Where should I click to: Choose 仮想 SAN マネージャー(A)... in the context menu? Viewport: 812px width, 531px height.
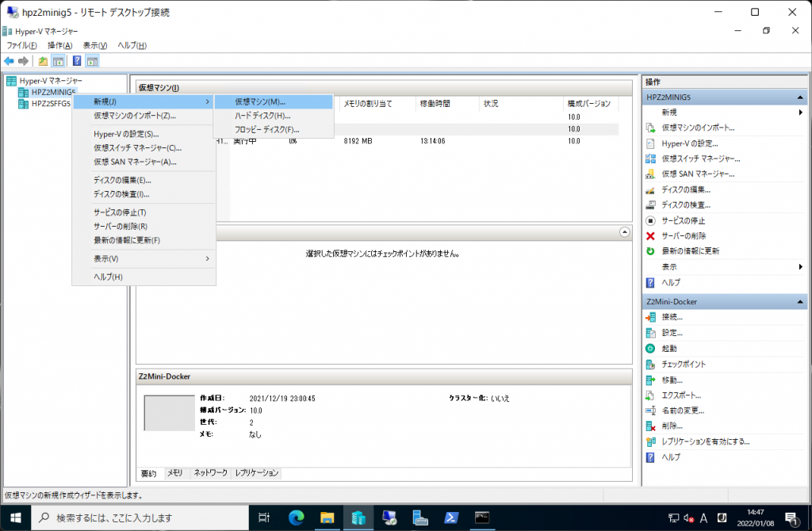[144, 162]
